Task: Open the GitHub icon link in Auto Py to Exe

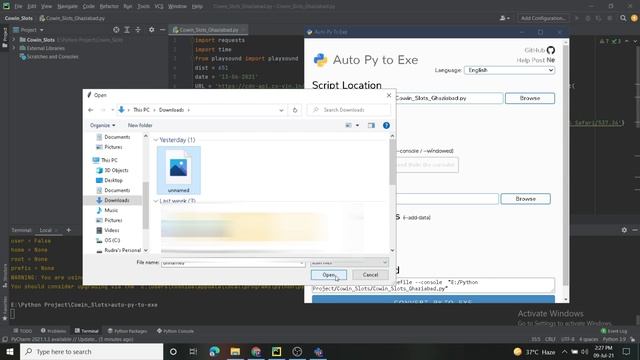Action: coord(551,50)
